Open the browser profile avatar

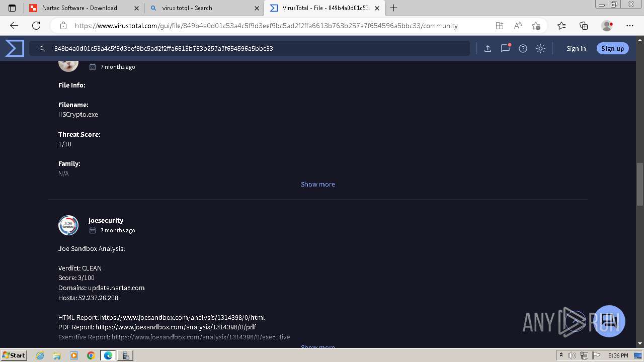pos(607,26)
